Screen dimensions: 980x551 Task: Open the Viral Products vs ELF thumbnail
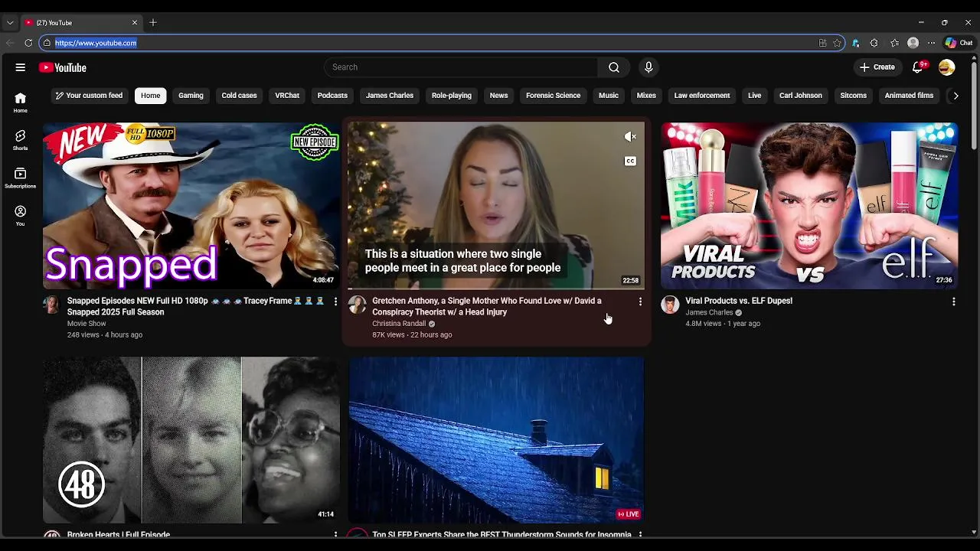pos(809,205)
